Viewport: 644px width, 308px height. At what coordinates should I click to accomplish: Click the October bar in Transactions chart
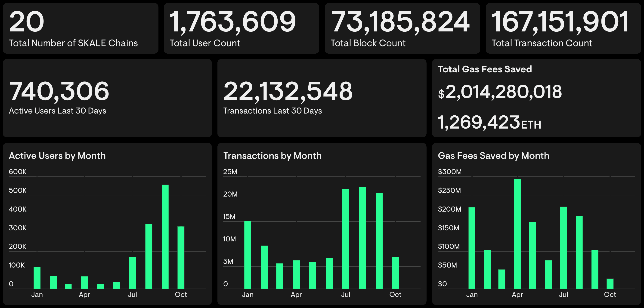[x=395, y=273]
